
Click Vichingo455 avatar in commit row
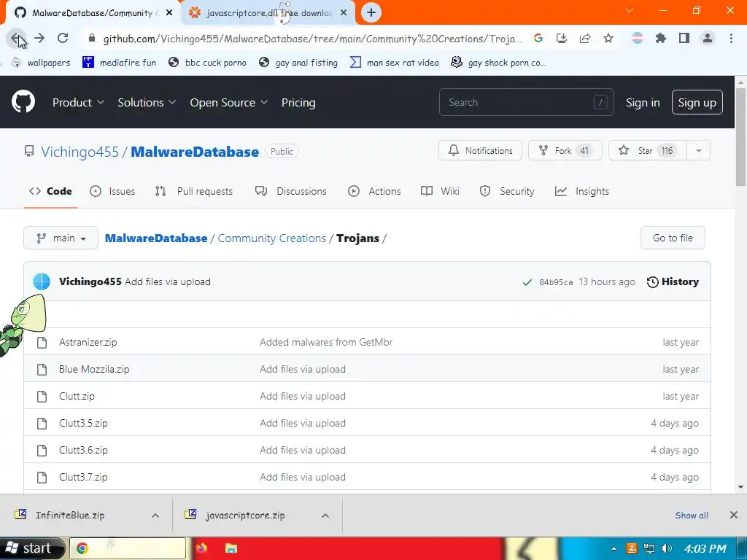[x=42, y=281]
